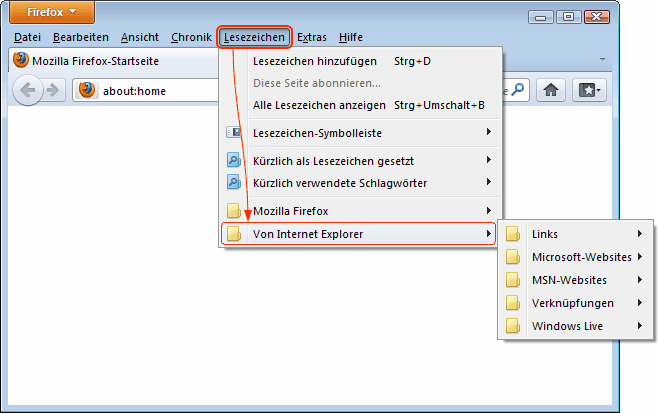Open the Bearbeiten menu
Viewport: 658px width, 413px height.
[81, 37]
